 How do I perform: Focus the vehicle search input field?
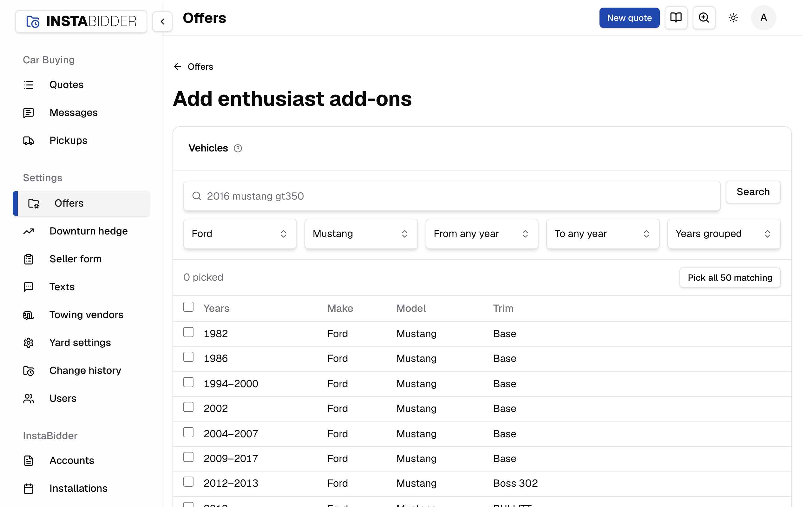(x=452, y=196)
